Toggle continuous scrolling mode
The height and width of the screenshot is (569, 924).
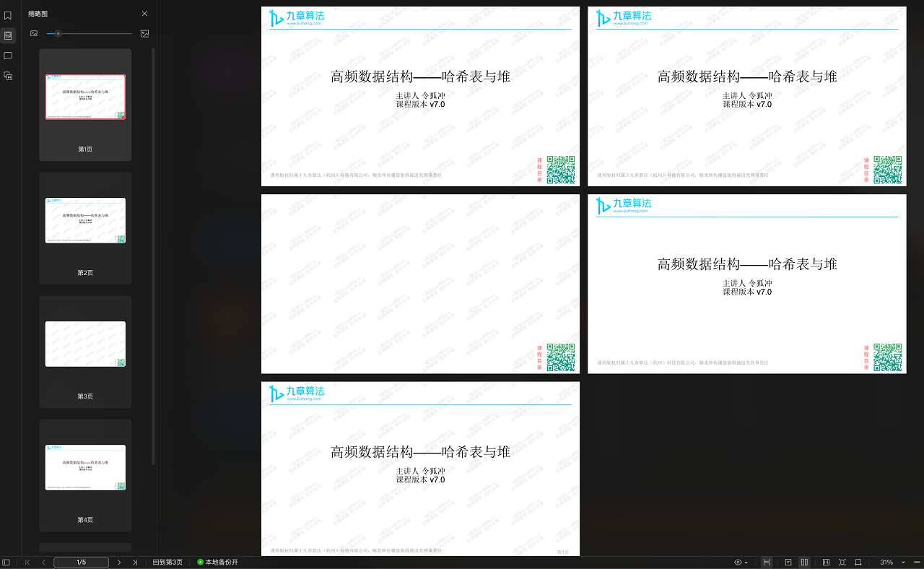767,563
